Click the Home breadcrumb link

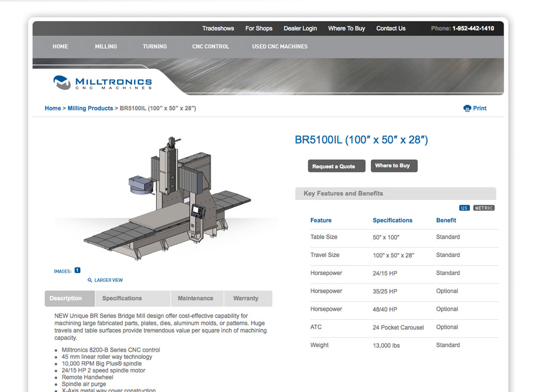coord(53,109)
